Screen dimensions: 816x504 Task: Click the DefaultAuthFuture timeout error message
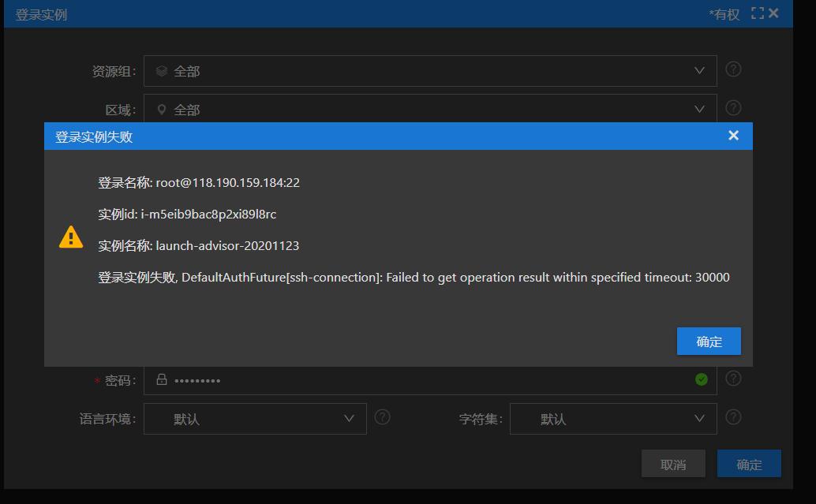tap(414, 277)
